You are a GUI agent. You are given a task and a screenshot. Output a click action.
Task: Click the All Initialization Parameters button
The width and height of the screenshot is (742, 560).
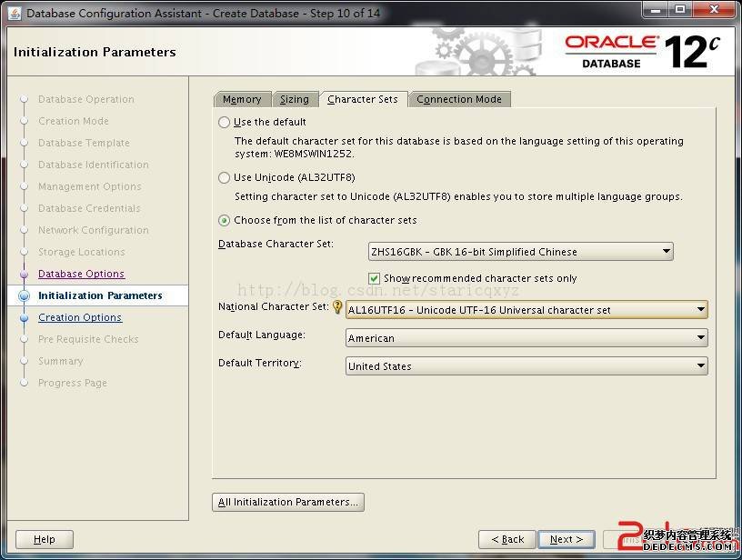pos(288,502)
